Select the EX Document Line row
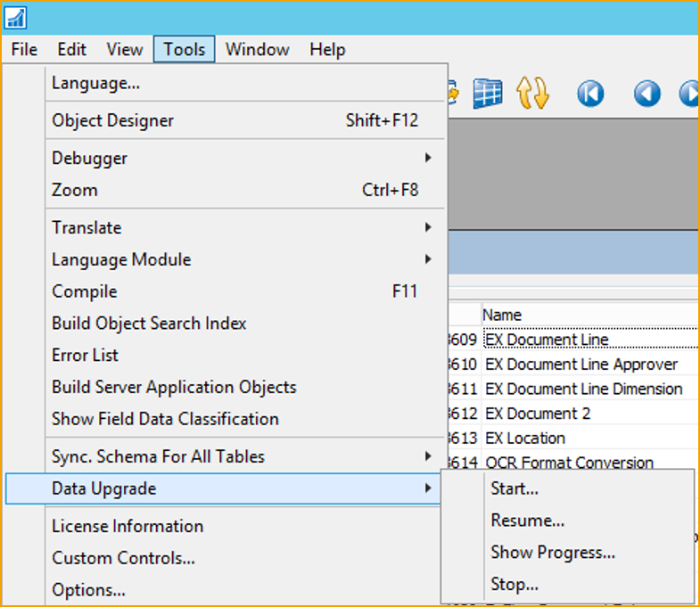This screenshot has height=607, width=700. (x=574, y=340)
